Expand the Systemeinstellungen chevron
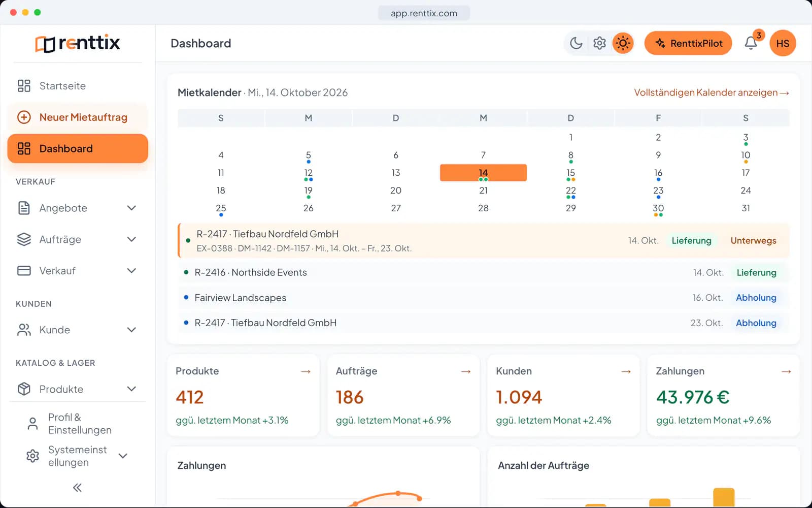 click(123, 456)
